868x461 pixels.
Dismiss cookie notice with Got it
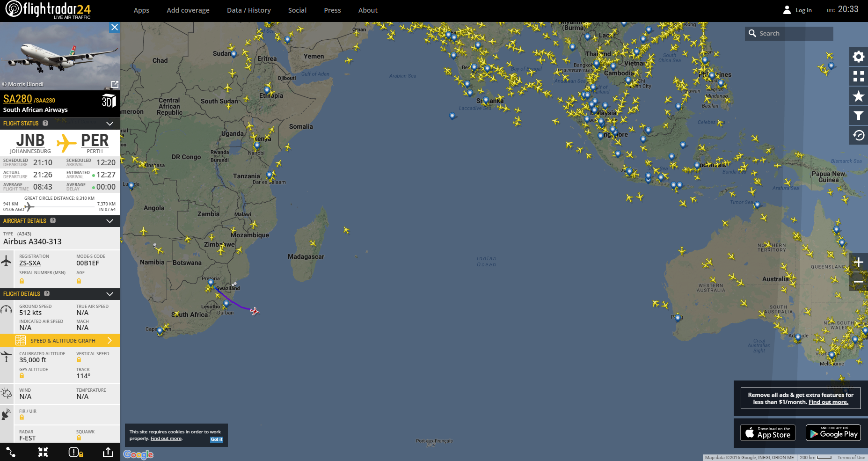click(x=217, y=439)
